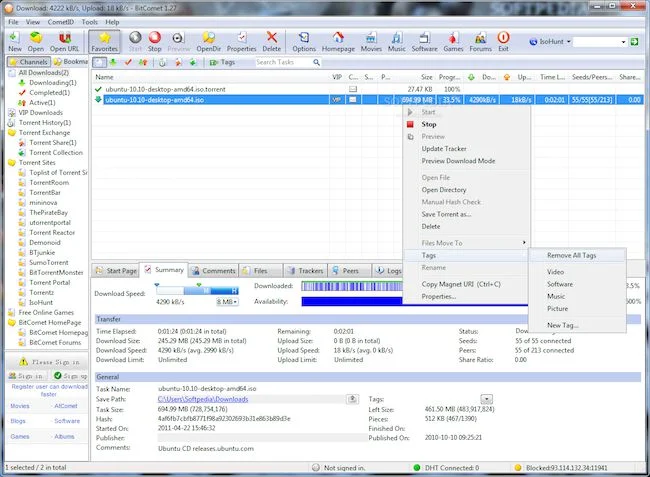Open the Trackers tab
The height and width of the screenshot is (477, 650).
[306, 271]
